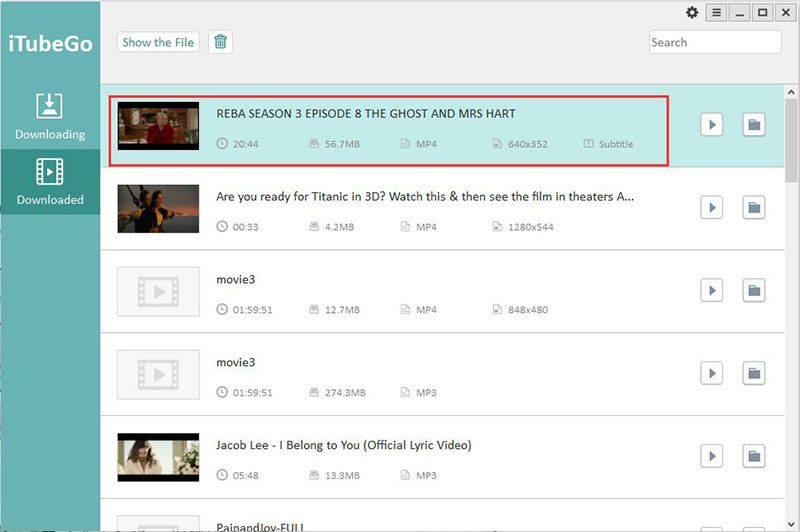Image resolution: width=800 pixels, height=532 pixels.
Task: Click the scrollbar up arrow
Action: click(791, 92)
